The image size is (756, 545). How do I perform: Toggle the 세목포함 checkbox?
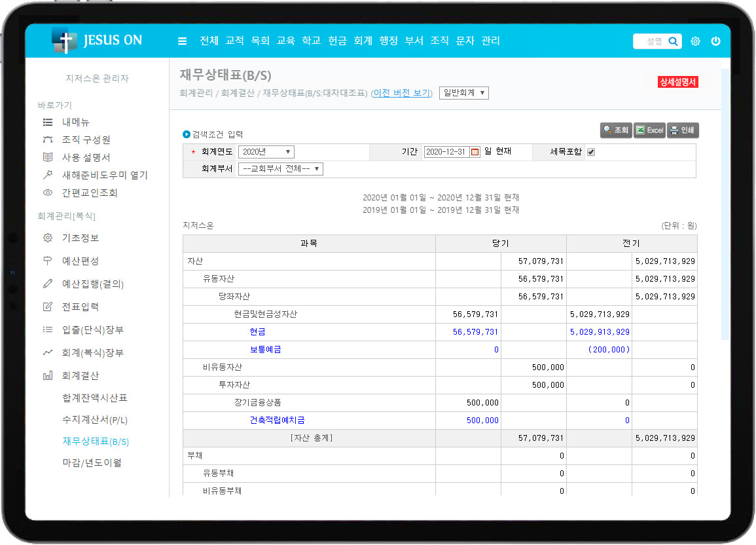[591, 152]
